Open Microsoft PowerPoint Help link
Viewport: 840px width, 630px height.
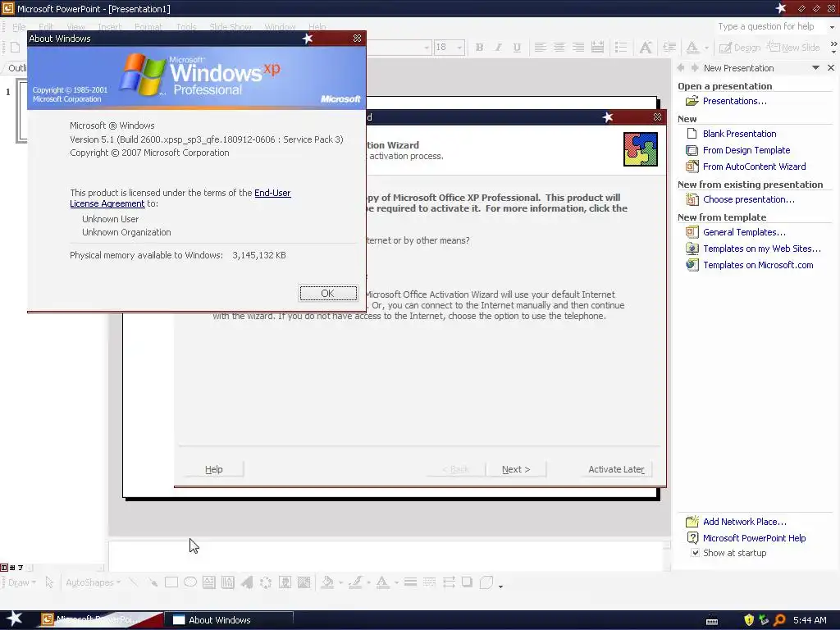pyautogui.click(x=755, y=538)
